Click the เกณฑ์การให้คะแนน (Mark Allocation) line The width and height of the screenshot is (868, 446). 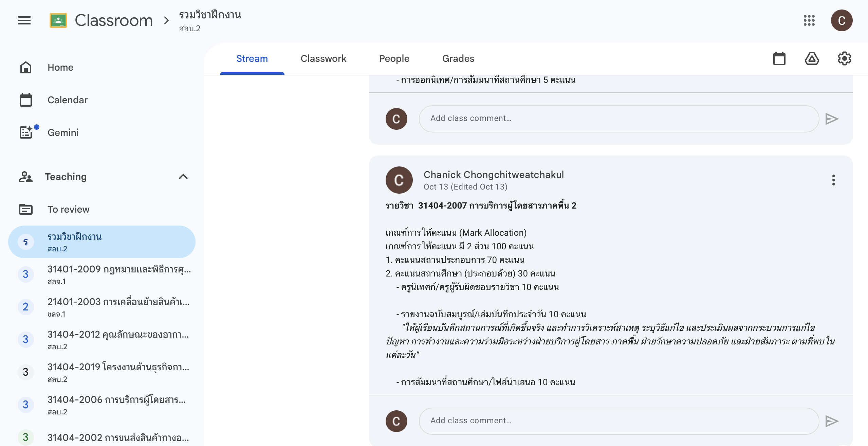click(456, 233)
